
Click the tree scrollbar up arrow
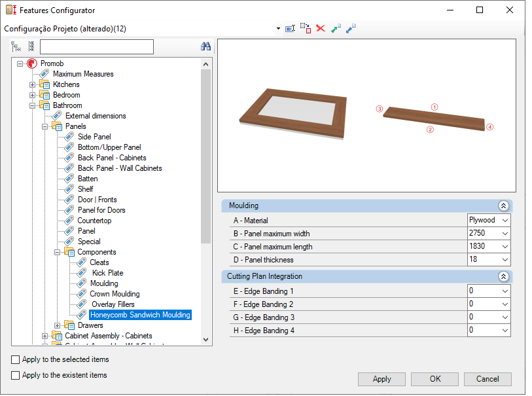point(205,64)
